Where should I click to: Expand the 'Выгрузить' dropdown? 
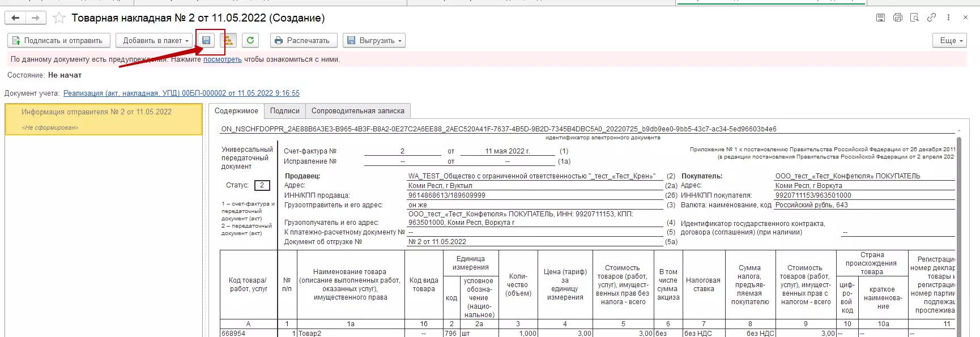[x=374, y=40]
